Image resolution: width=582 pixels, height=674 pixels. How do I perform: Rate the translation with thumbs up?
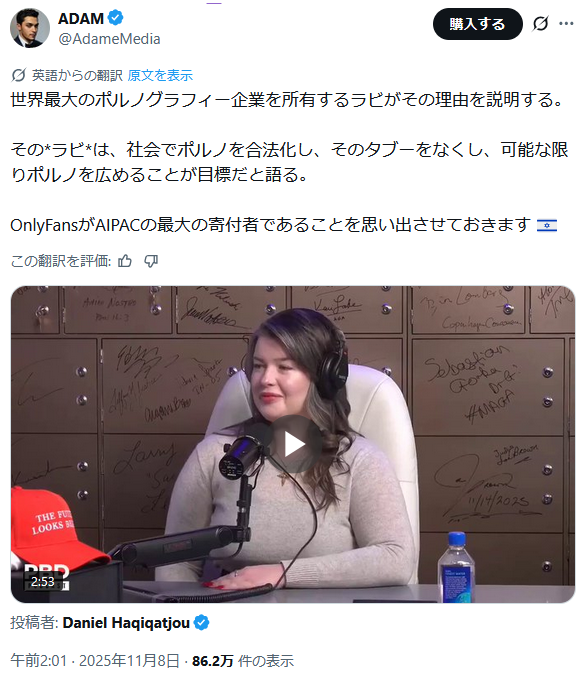click(x=125, y=260)
